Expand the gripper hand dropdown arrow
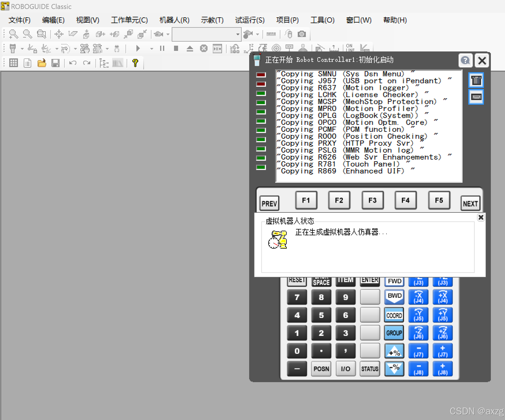The width and height of the screenshot is (505, 420). point(258,34)
